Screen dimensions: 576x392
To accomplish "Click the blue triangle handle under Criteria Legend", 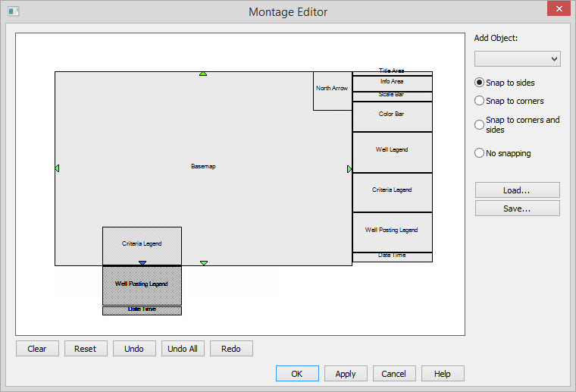I will pyautogui.click(x=142, y=263).
